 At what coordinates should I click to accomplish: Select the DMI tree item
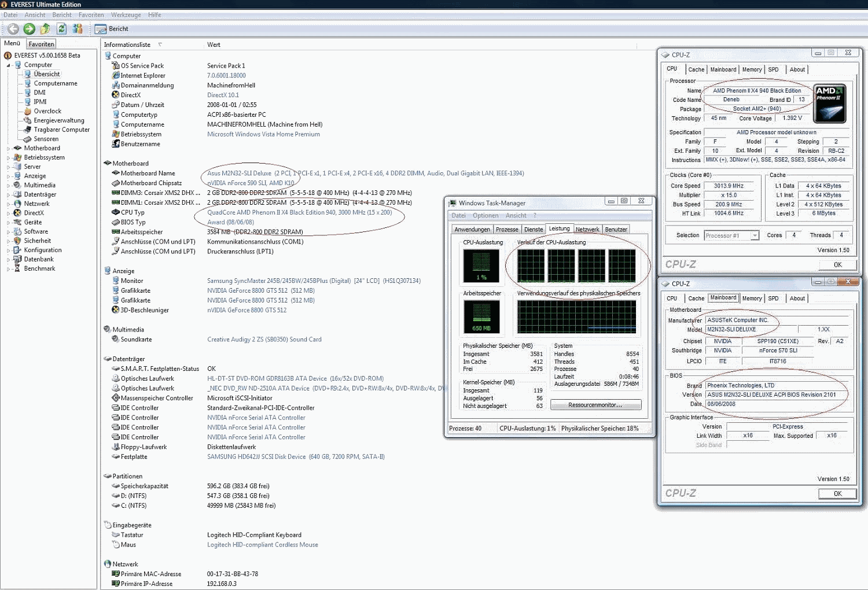[39, 93]
